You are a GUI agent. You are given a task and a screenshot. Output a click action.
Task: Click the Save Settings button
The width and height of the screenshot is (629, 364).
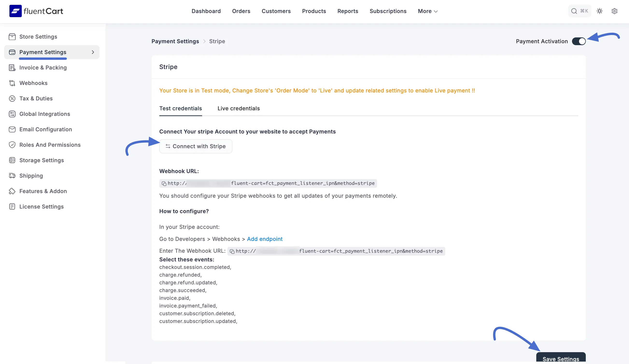pos(560,359)
